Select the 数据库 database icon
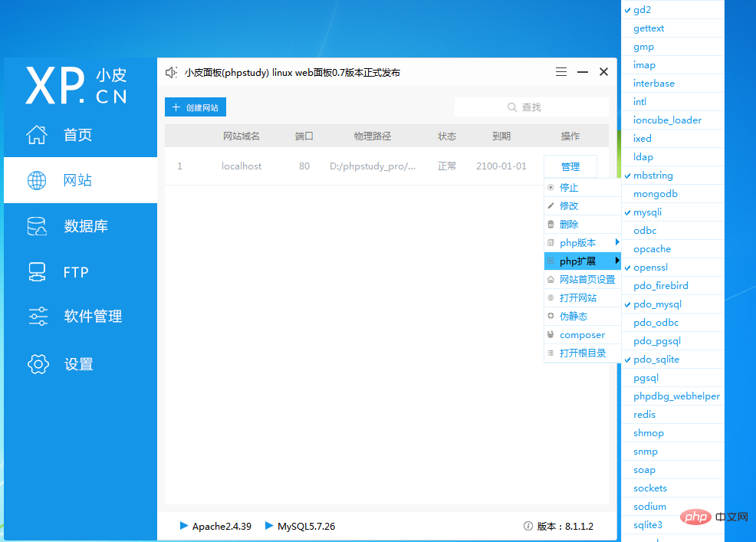The image size is (756, 542). (x=37, y=225)
